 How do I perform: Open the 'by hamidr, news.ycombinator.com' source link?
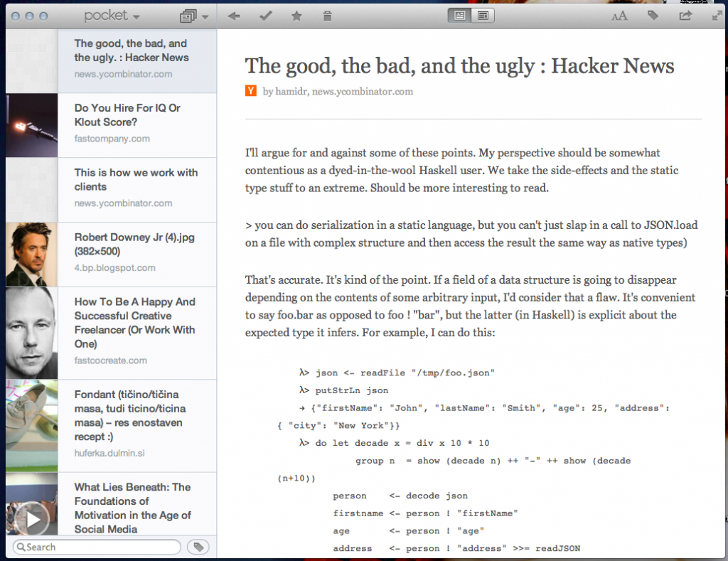pyautogui.click(x=338, y=92)
